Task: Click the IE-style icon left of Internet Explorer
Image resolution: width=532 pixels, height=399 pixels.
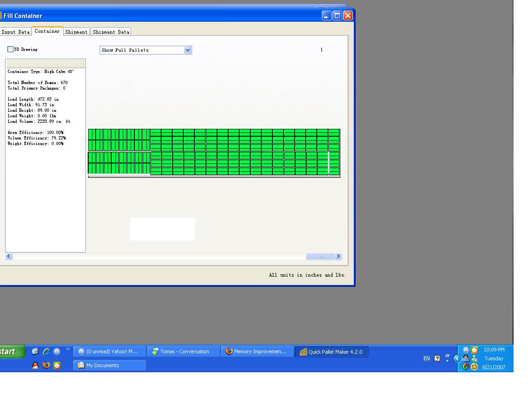Action: [35, 351]
